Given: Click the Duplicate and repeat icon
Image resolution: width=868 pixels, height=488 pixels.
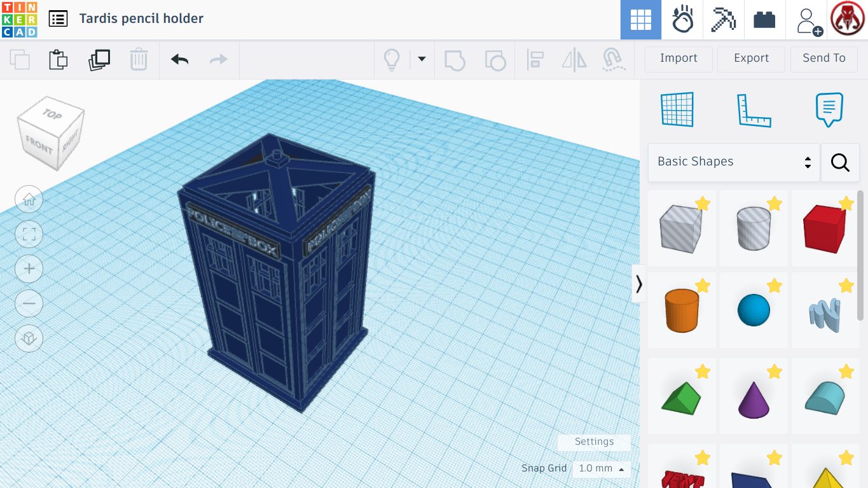Looking at the screenshot, I should tap(99, 60).
